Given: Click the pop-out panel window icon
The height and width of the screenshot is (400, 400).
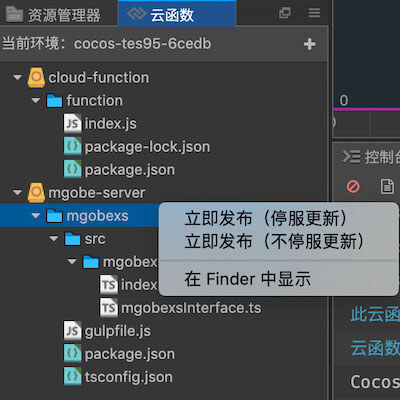Looking at the screenshot, I should pos(285,13).
